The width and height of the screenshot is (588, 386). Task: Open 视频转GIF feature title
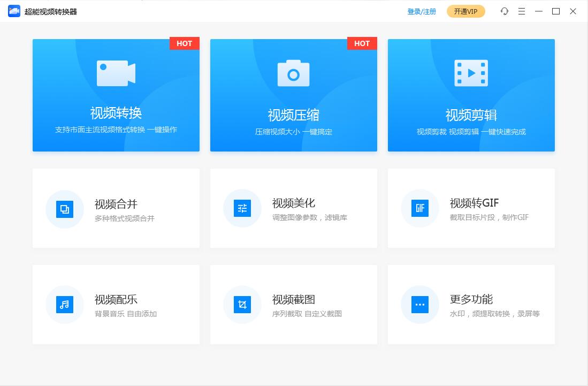click(x=474, y=203)
